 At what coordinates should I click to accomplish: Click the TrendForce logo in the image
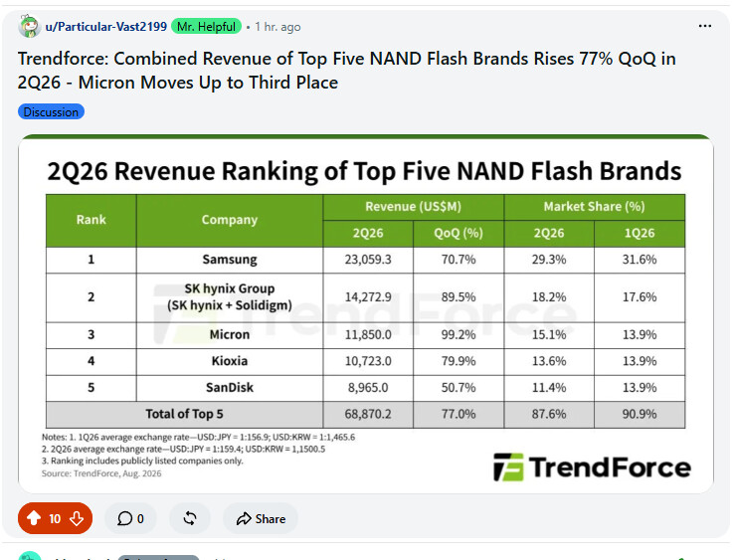click(592, 467)
